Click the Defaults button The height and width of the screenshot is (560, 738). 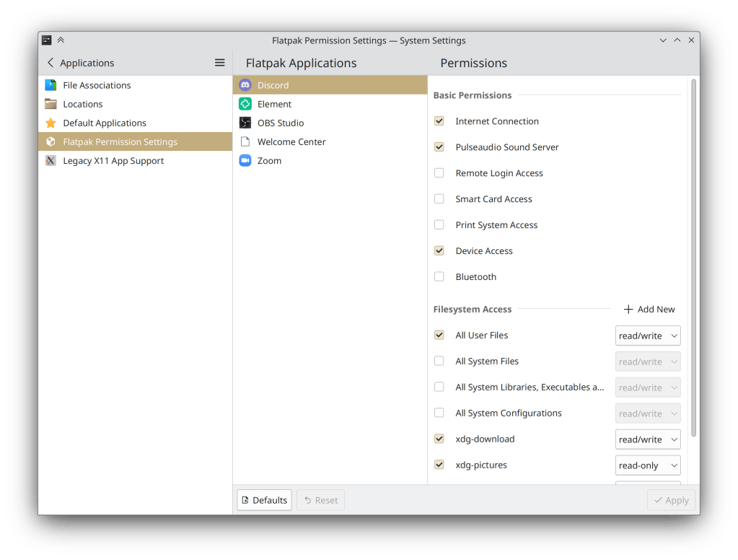coord(264,499)
